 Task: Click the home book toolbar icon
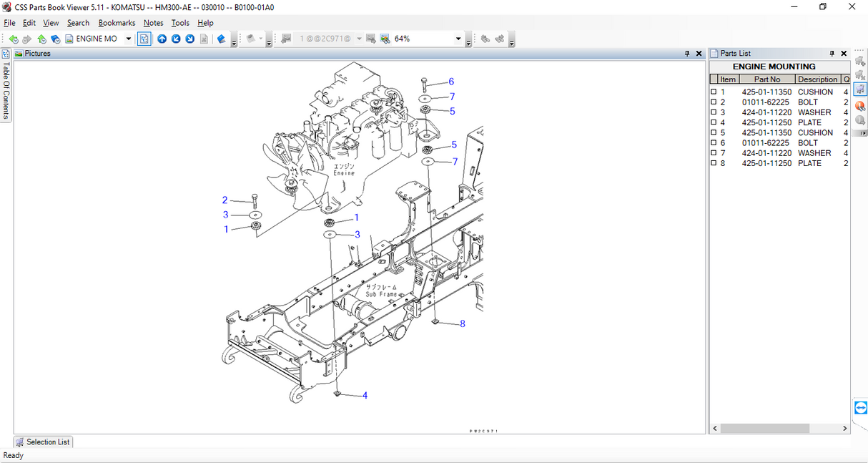[x=55, y=39]
